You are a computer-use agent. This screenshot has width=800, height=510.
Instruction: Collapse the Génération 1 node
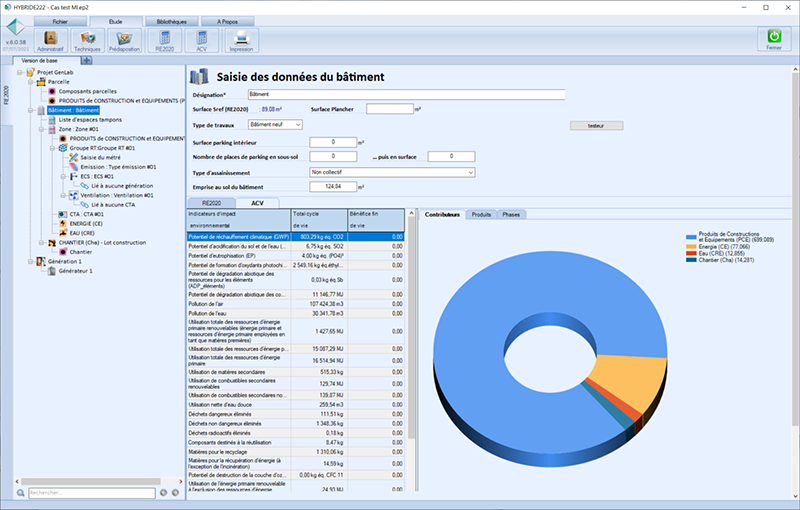tap(31, 262)
